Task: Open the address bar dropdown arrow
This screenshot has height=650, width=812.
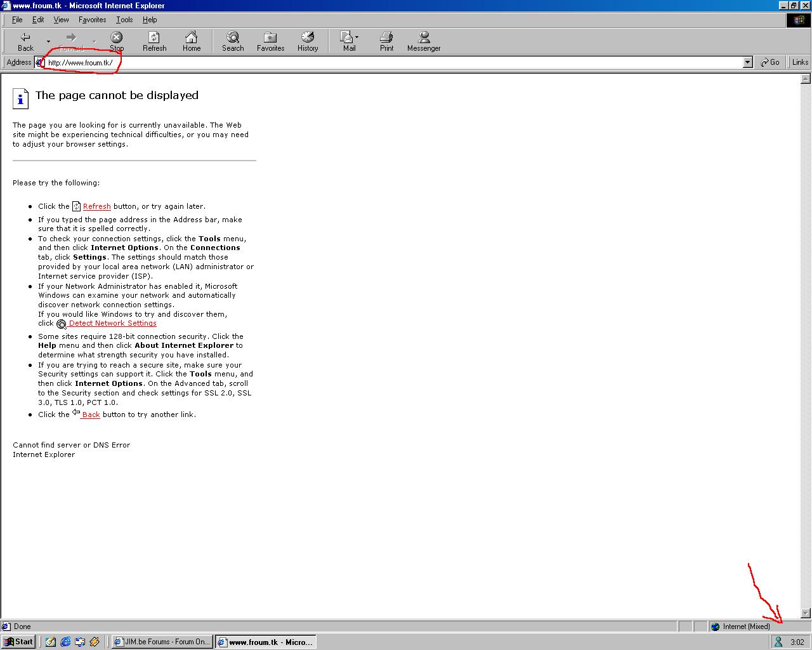Action: point(747,62)
